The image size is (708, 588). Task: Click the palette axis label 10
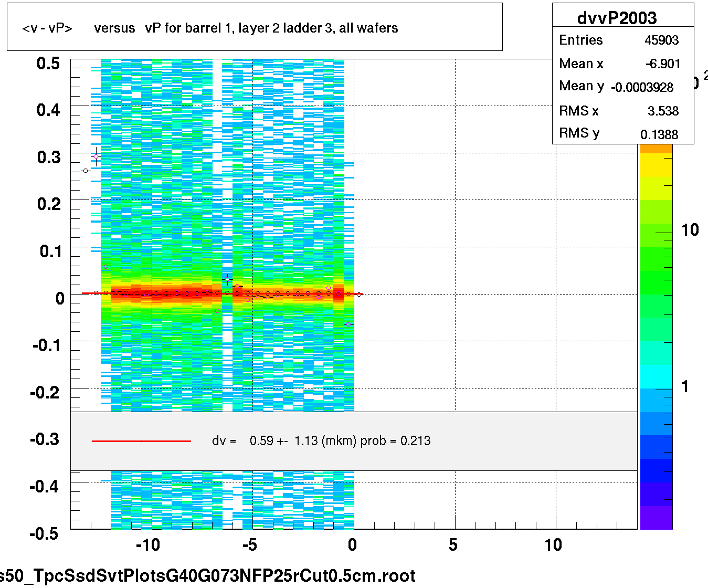(690, 230)
